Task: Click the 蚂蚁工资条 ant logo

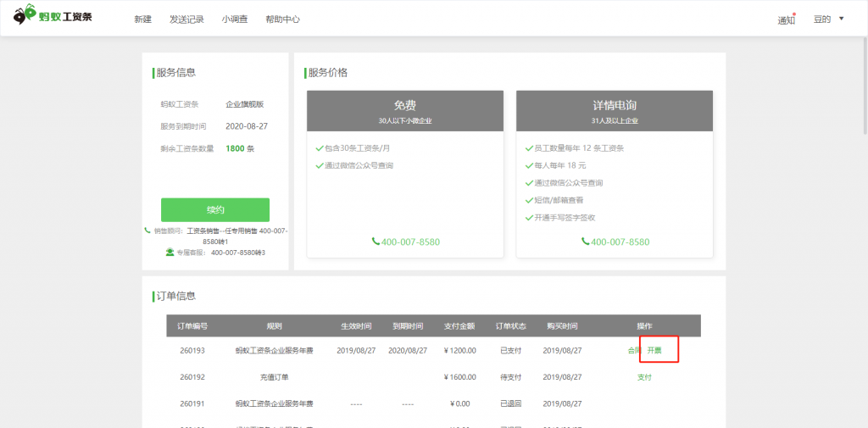Action: pyautogui.click(x=25, y=15)
